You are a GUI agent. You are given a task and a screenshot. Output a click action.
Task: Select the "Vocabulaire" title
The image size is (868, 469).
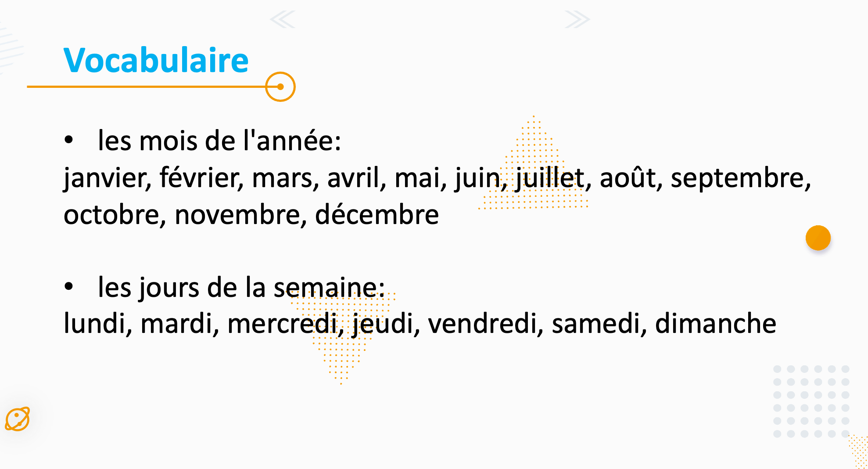(156, 60)
